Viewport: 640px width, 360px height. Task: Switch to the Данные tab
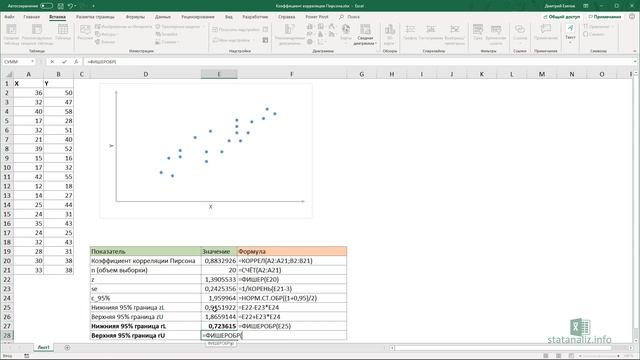(x=162, y=17)
